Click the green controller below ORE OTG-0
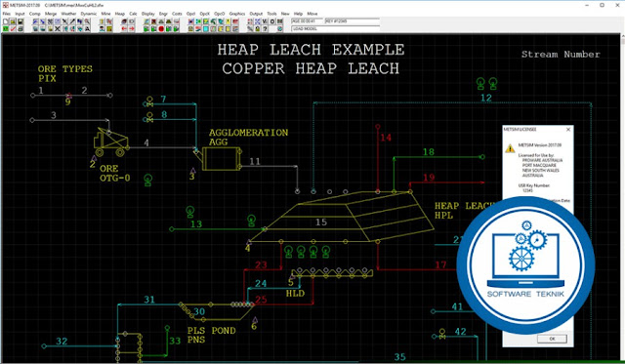 pos(147,180)
